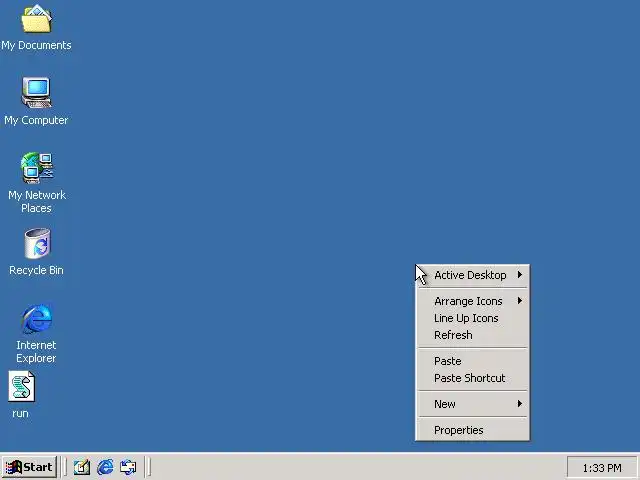Click the "Internet Explorer" desktop label text
This screenshot has height=480, width=640.
36,351
